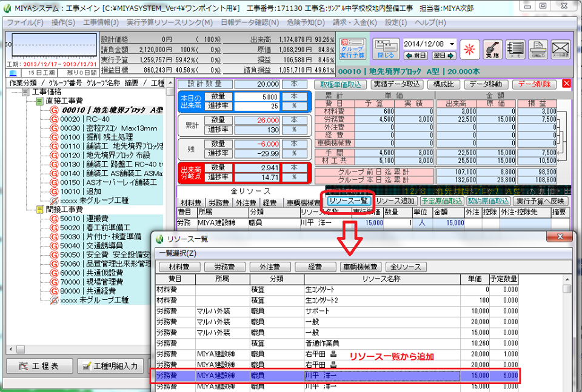Click the yellow icon beside 間接工事費
The image size is (582, 392).
click(x=40, y=210)
